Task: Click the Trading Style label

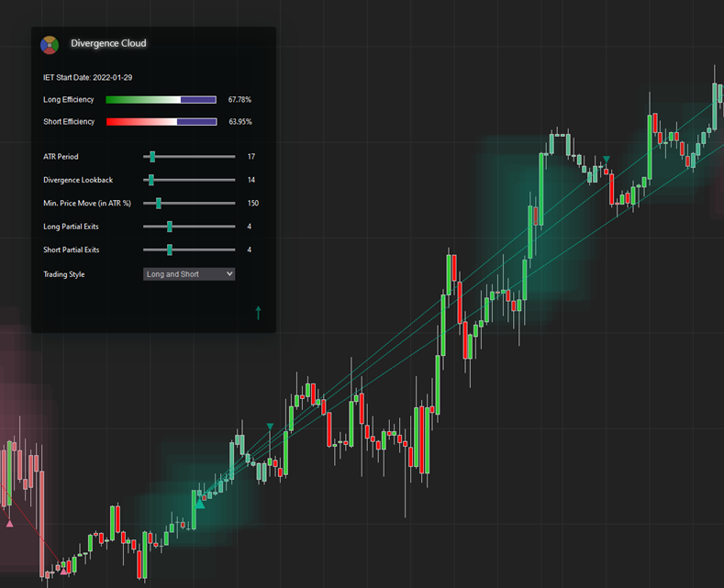Action: coord(63,274)
